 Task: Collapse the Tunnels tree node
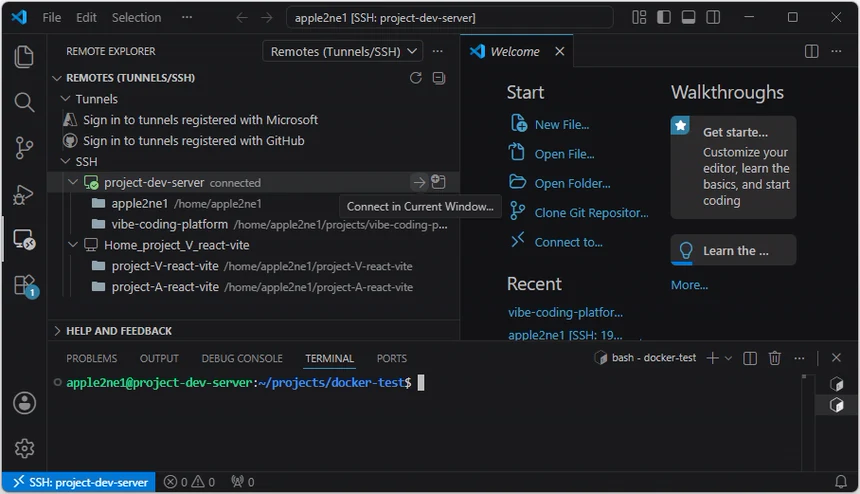point(66,99)
